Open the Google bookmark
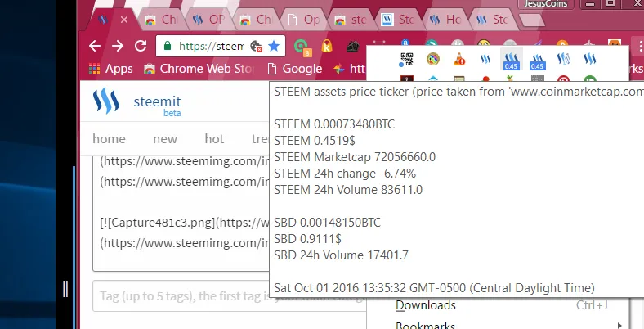 (x=294, y=69)
